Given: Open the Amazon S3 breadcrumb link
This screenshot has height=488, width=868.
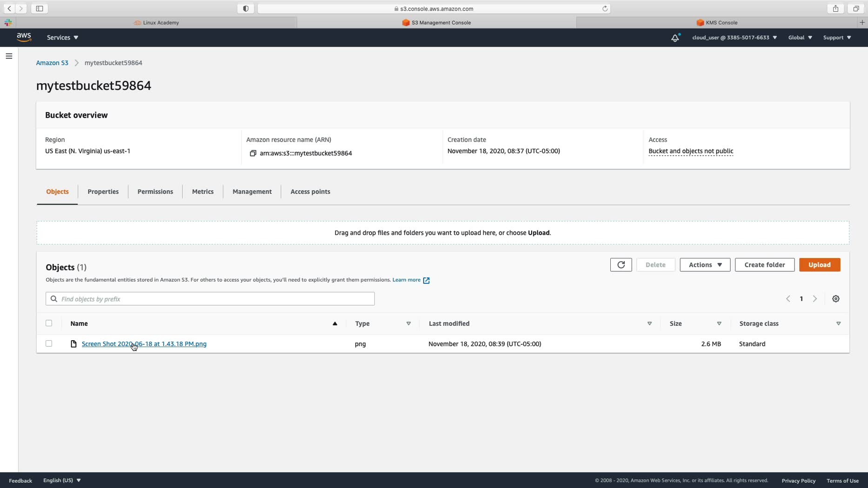Looking at the screenshot, I should click(x=52, y=63).
